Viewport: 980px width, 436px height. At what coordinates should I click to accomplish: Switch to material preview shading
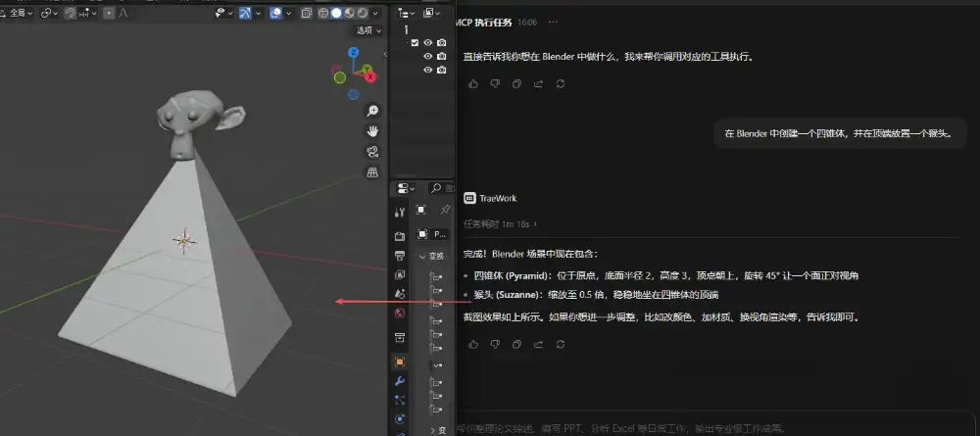click(x=350, y=13)
